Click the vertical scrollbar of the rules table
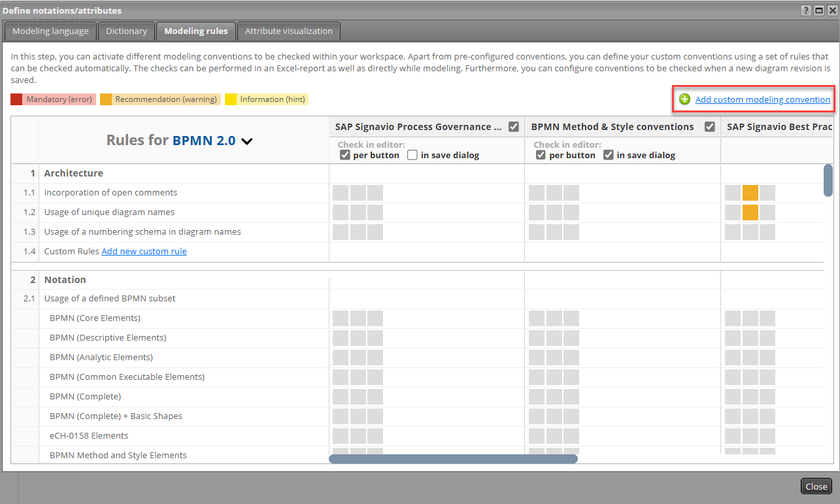840x504 pixels. pos(828,180)
